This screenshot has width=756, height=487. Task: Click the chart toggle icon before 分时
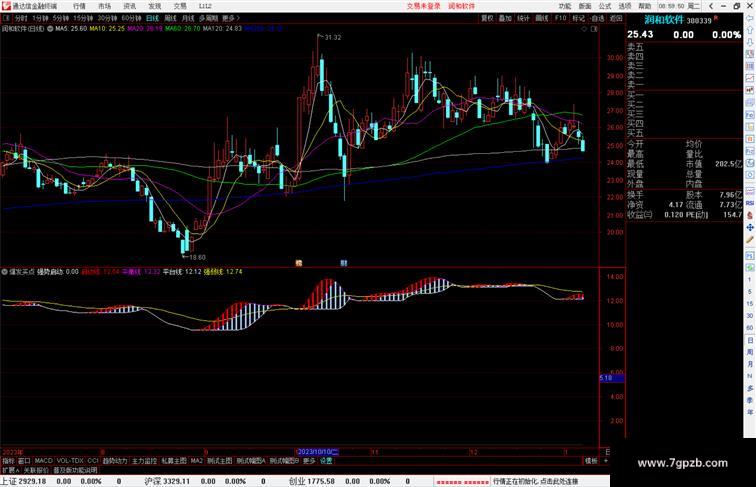6,18
